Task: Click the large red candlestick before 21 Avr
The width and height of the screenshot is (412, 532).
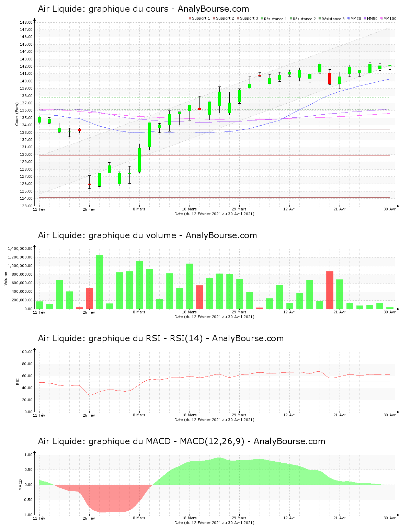Action: pyautogui.click(x=330, y=78)
